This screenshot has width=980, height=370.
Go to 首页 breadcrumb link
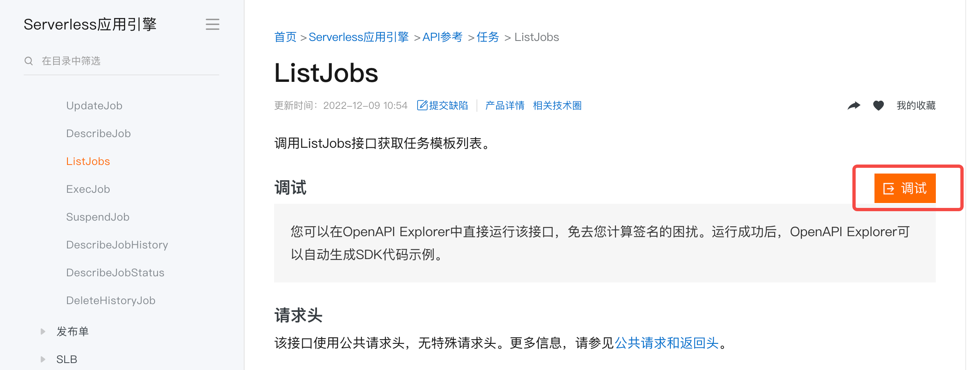[285, 37]
